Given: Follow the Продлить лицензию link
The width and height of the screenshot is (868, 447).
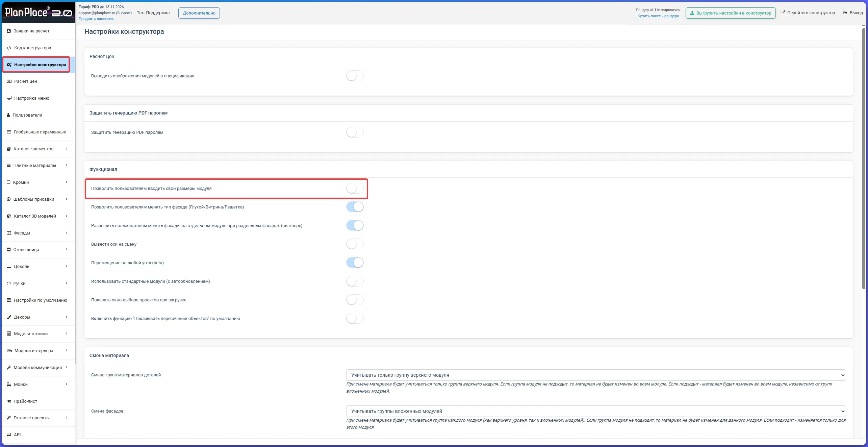Looking at the screenshot, I should pos(96,19).
